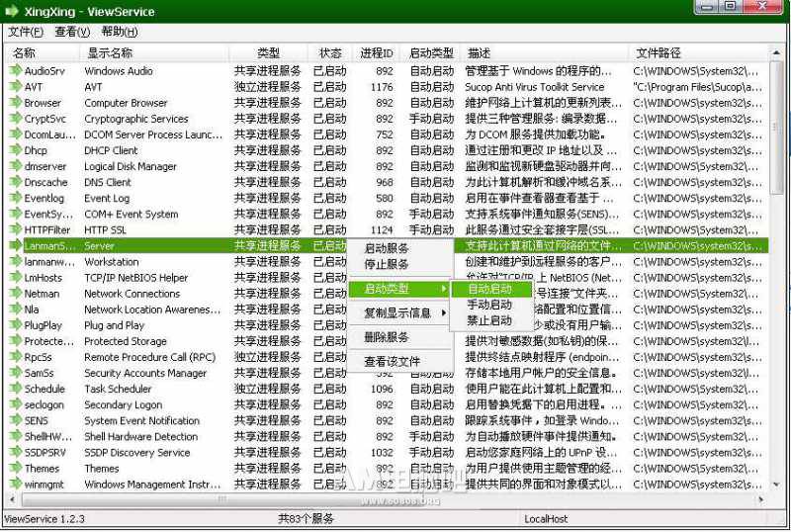791x532 pixels.
Task: Select the Task Scheduler display name
Action: click(118, 390)
